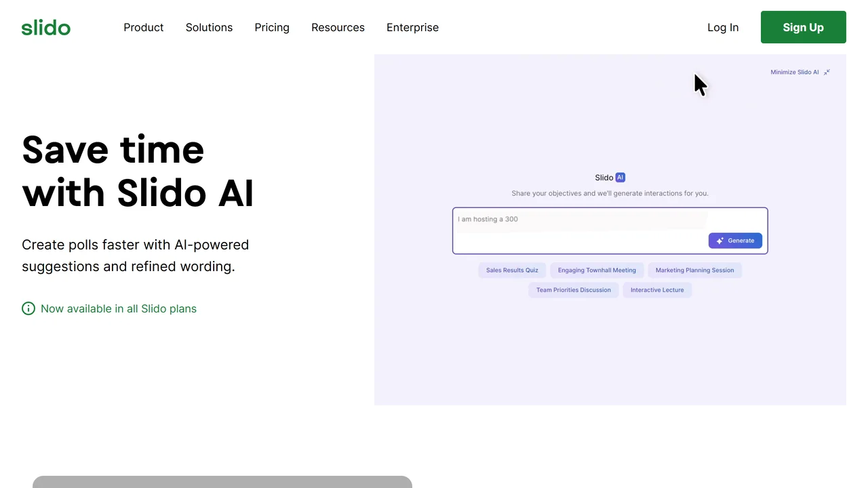Open the Enterprise page
868x488 pixels.
point(412,27)
